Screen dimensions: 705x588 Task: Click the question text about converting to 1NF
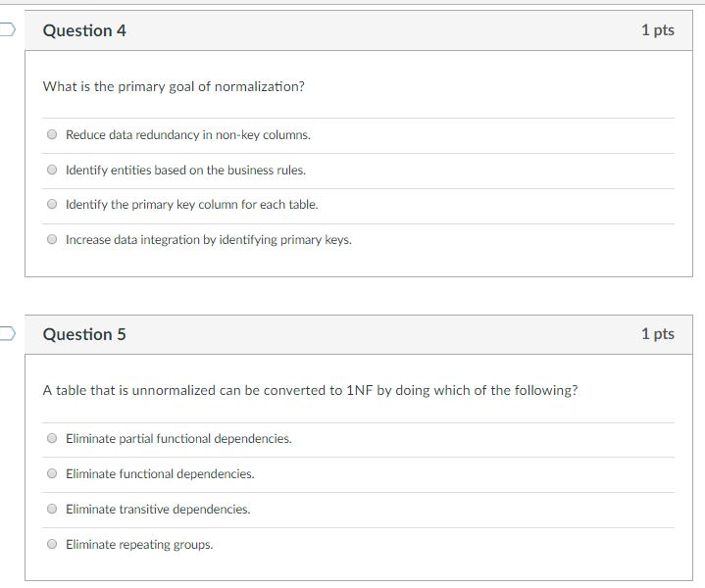[310, 390]
